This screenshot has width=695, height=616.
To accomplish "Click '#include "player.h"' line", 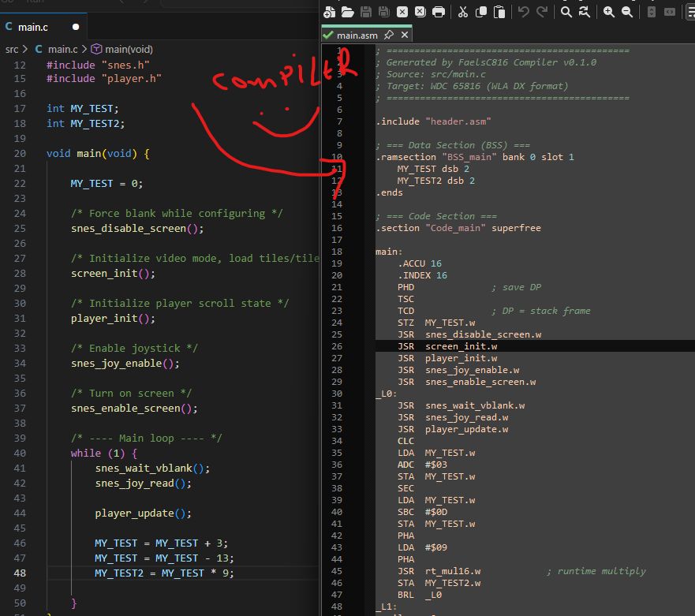I will [x=103, y=78].
